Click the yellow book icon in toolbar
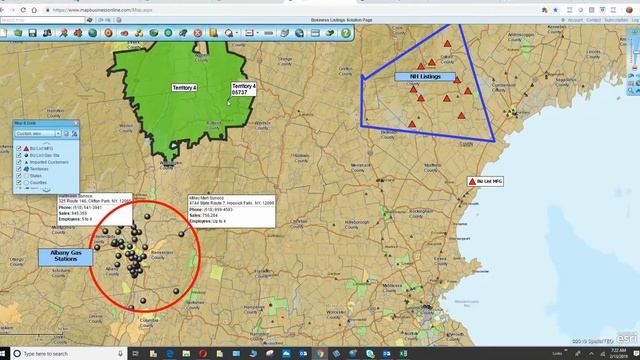The image size is (640, 360). (x=213, y=33)
